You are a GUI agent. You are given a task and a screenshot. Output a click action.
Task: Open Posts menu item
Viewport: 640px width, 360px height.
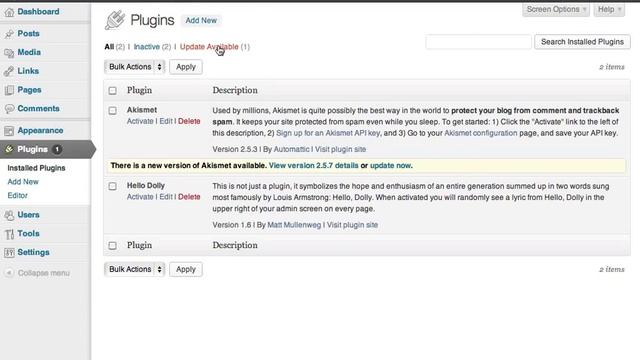(29, 34)
